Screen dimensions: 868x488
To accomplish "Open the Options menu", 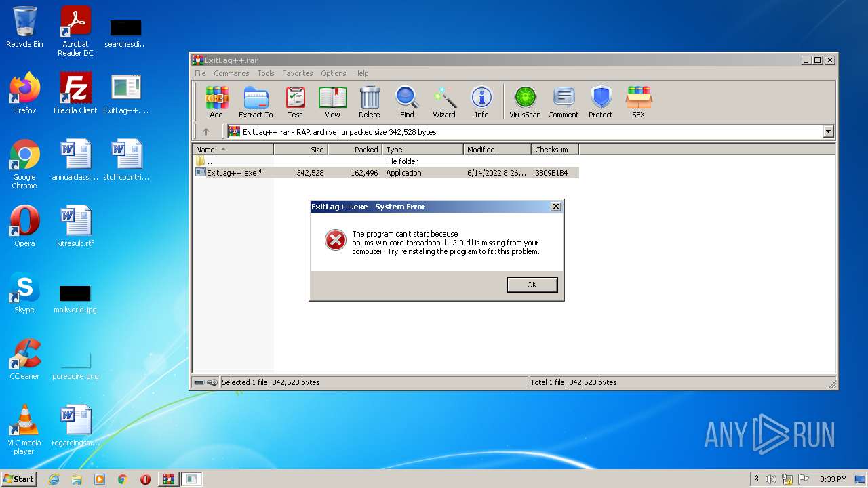I will pyautogui.click(x=334, y=73).
